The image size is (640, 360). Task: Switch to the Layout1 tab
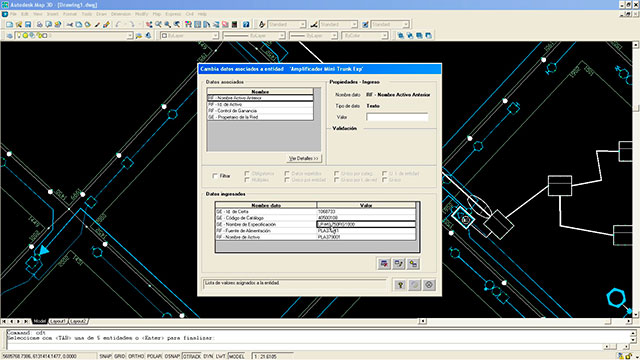tap(58, 321)
